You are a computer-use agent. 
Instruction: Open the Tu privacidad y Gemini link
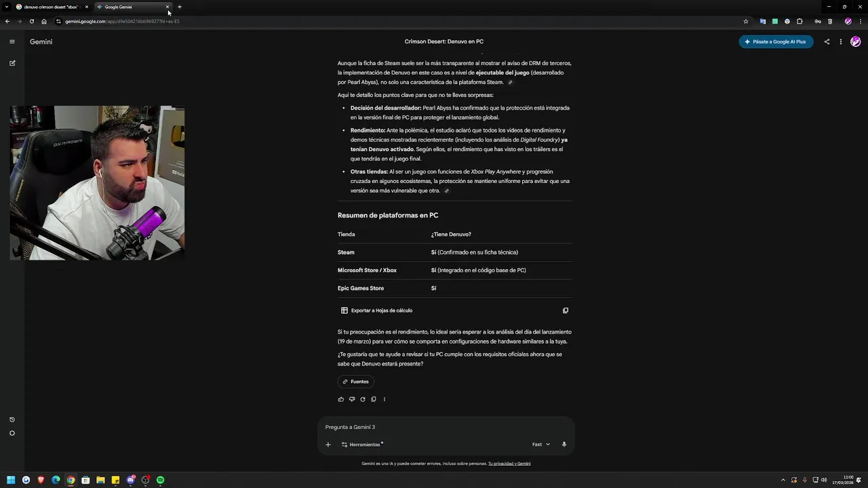pos(509,464)
